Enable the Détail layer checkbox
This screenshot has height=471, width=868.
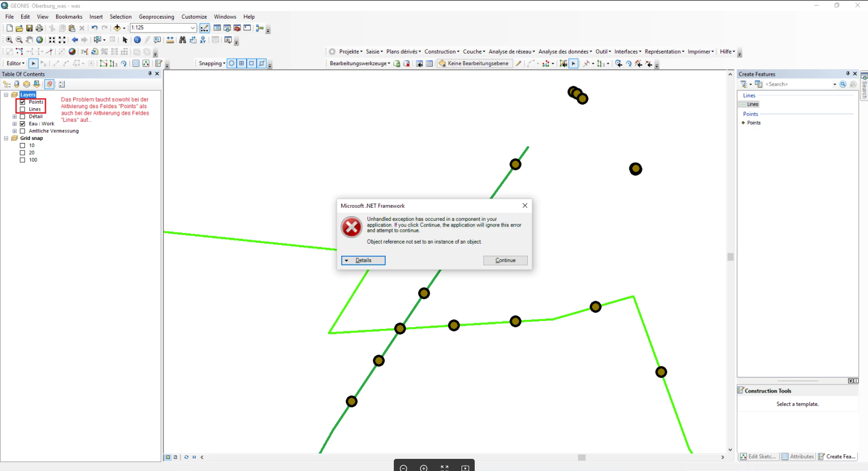tap(22, 116)
